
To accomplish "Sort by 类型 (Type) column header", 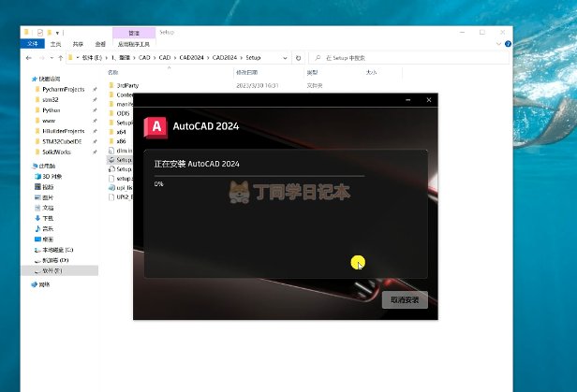I will pyautogui.click(x=312, y=72).
